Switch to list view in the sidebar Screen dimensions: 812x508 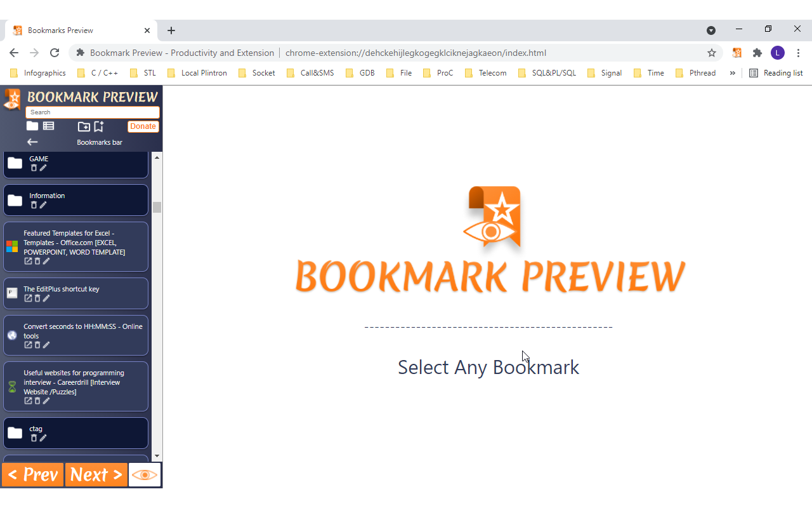coord(48,125)
